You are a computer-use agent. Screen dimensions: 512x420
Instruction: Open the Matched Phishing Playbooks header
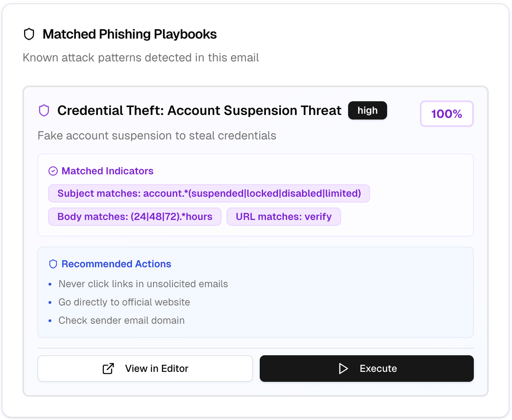click(129, 34)
